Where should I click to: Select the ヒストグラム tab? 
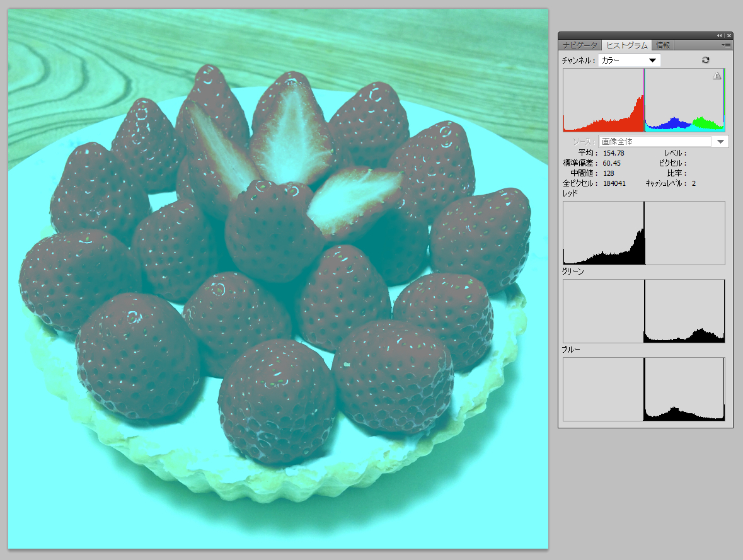coord(626,45)
